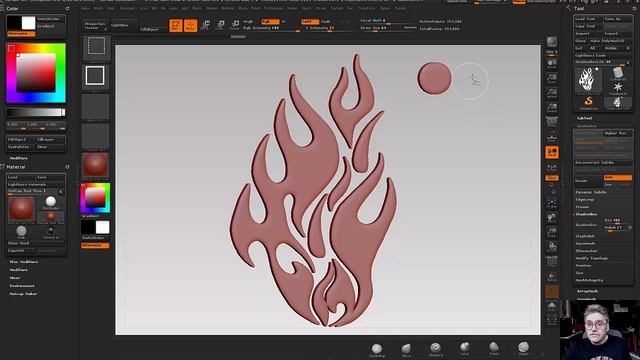The image size is (640, 360).
Task: Open the red material sphere in left shelf
Action: pos(96,165)
